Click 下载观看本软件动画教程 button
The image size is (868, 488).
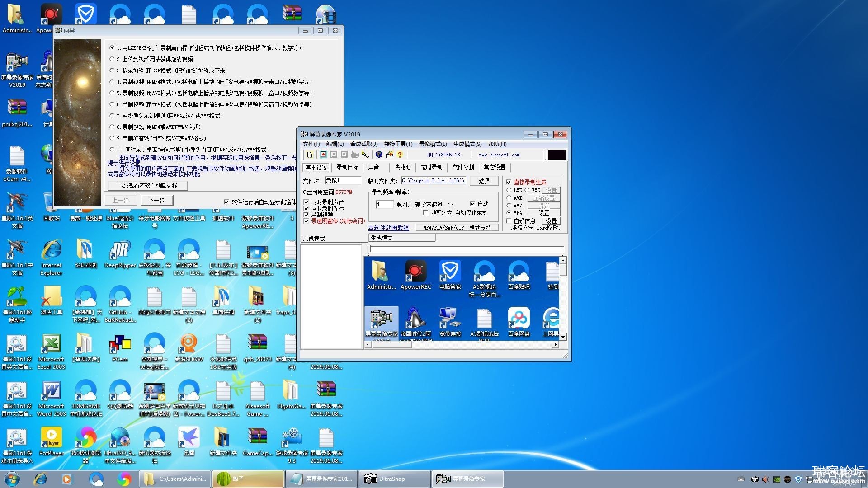147,185
